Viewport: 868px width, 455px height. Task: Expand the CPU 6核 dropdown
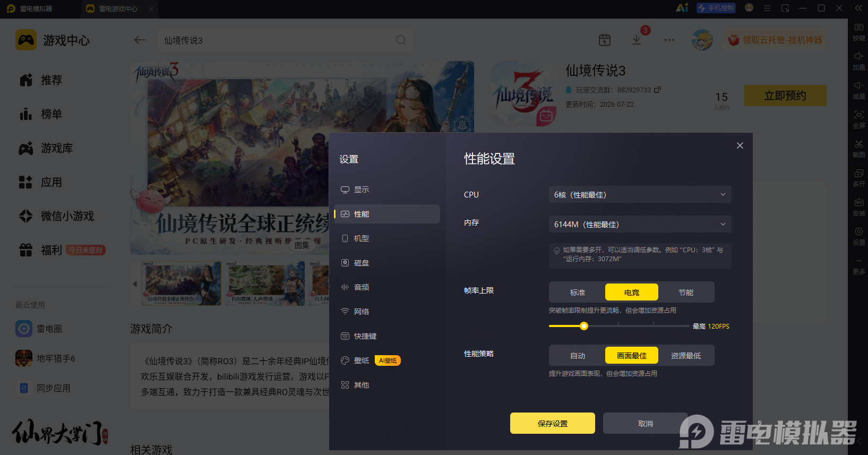tap(640, 194)
